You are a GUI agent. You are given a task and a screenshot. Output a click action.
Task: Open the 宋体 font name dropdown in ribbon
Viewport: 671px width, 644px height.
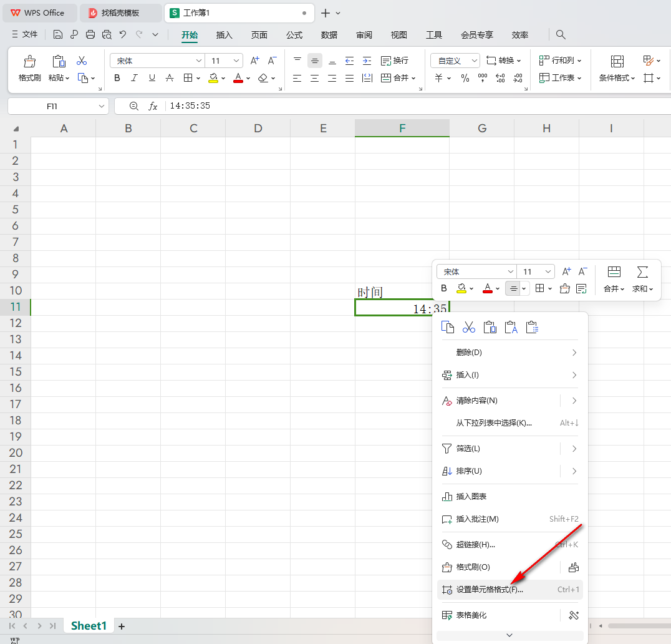199,61
